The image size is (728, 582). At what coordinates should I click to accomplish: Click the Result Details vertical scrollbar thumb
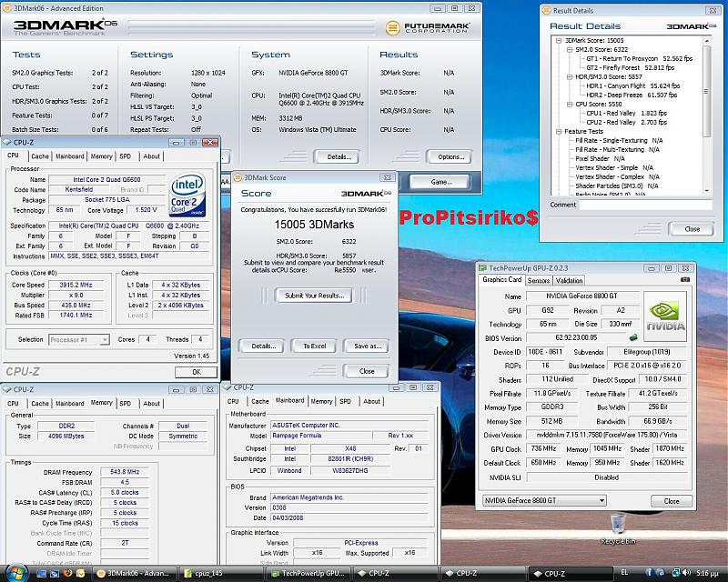707,91
